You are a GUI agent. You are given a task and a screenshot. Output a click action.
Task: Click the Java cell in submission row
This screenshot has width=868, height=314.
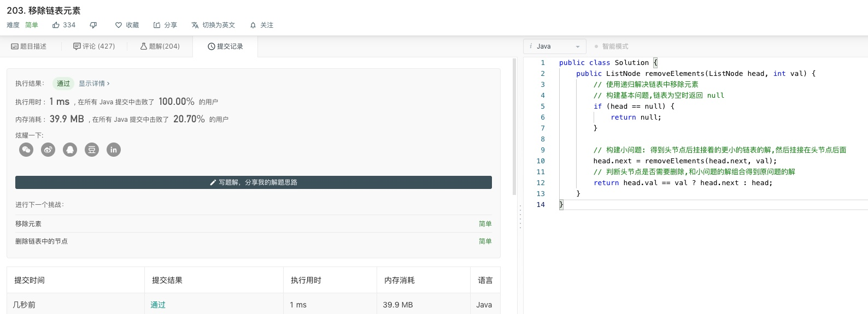click(484, 305)
